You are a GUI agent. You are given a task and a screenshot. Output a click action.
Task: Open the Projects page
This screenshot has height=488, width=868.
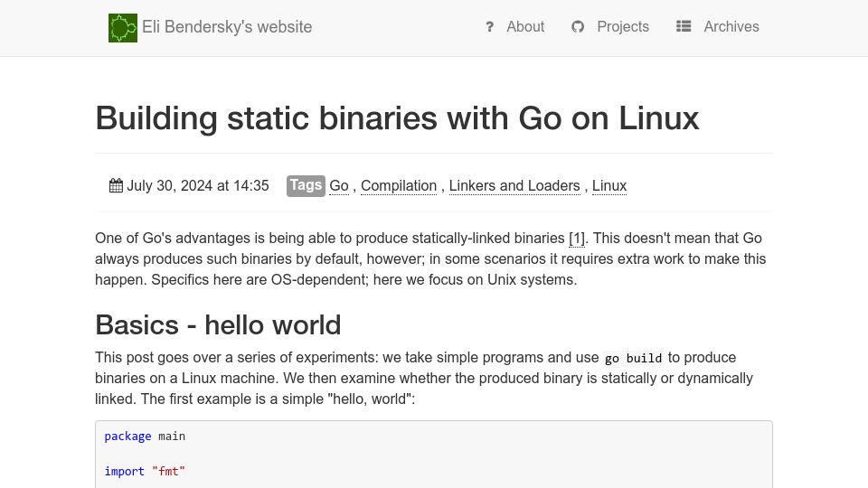coord(623,26)
